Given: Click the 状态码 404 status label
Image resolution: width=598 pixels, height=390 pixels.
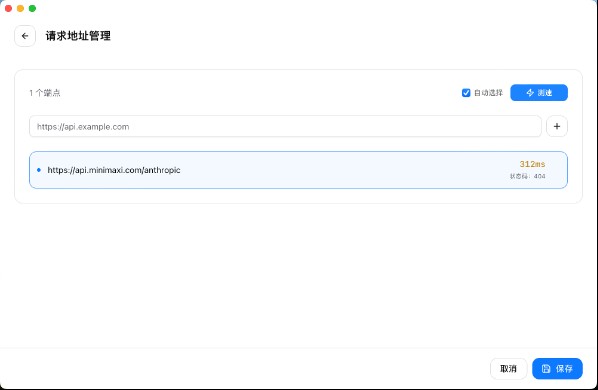Looking at the screenshot, I should pos(527,176).
